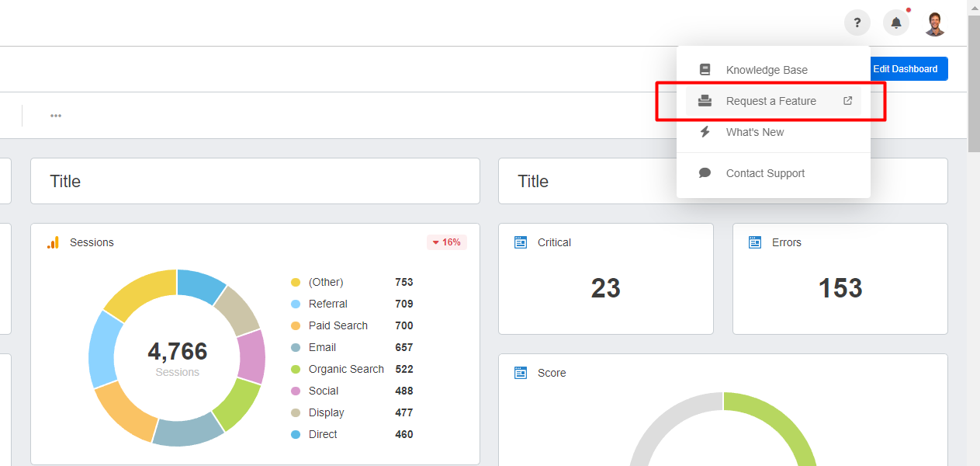The height and width of the screenshot is (466, 980).
Task: Click the help question mark icon
Action: pyautogui.click(x=857, y=23)
